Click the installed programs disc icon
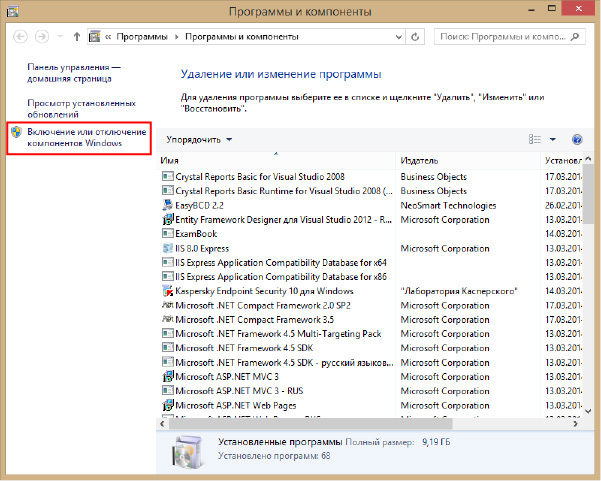The height and width of the screenshot is (481, 601). pos(187,453)
